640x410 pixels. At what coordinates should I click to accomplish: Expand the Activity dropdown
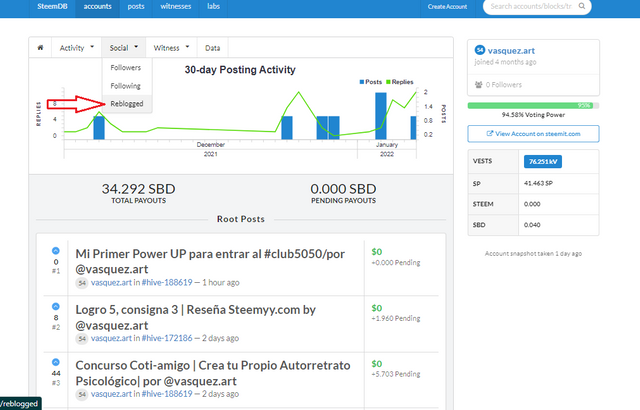pos(77,48)
